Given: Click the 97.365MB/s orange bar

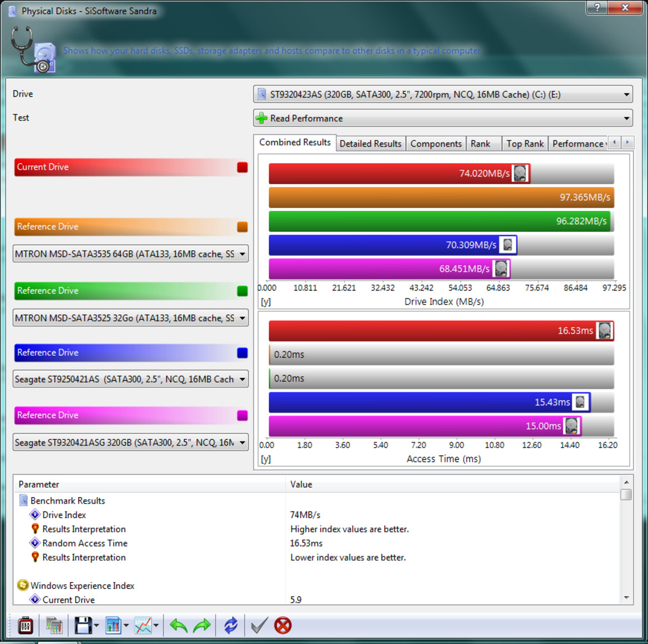Looking at the screenshot, I should click(441, 197).
